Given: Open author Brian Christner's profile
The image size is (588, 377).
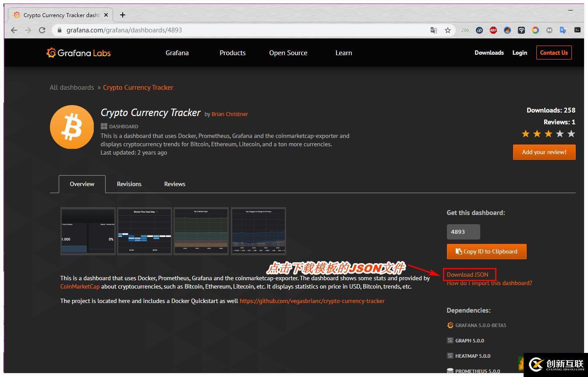Looking at the screenshot, I should [230, 114].
